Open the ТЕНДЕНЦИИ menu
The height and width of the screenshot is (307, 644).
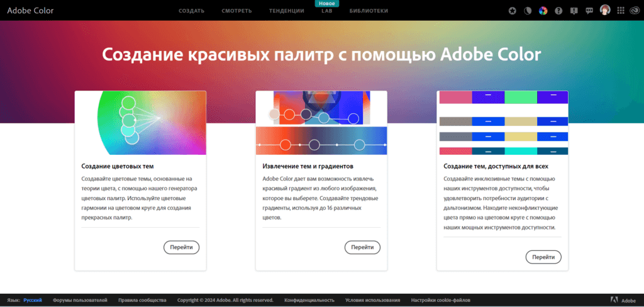287,11
